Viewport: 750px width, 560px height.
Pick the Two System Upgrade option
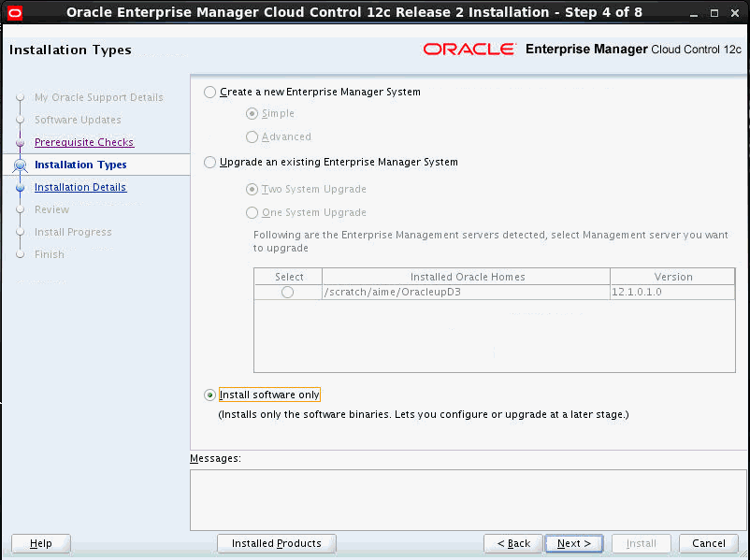(x=252, y=190)
